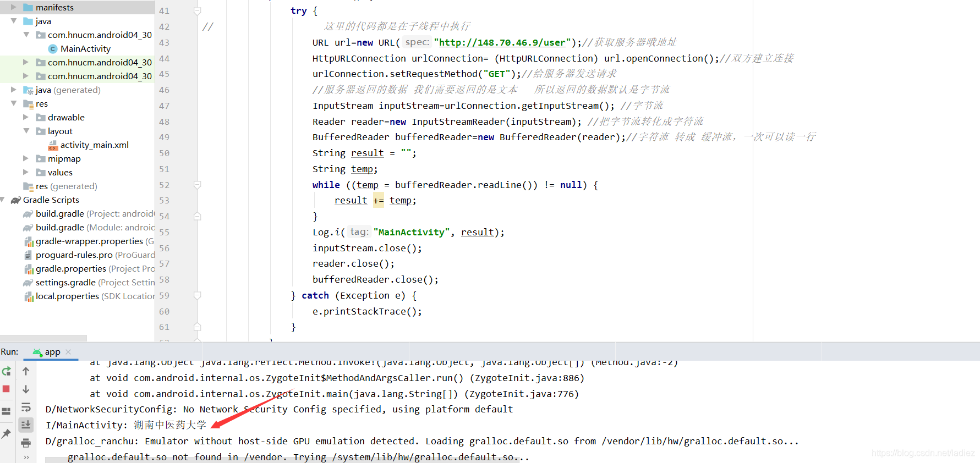
Task: Collapse the first com.hnucm.android04_30 package
Action: pos(26,35)
